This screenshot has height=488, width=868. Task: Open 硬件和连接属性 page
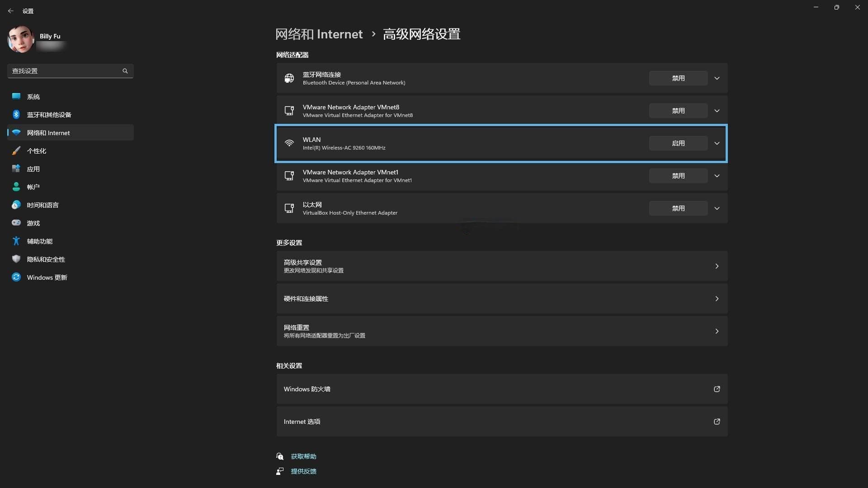502,299
